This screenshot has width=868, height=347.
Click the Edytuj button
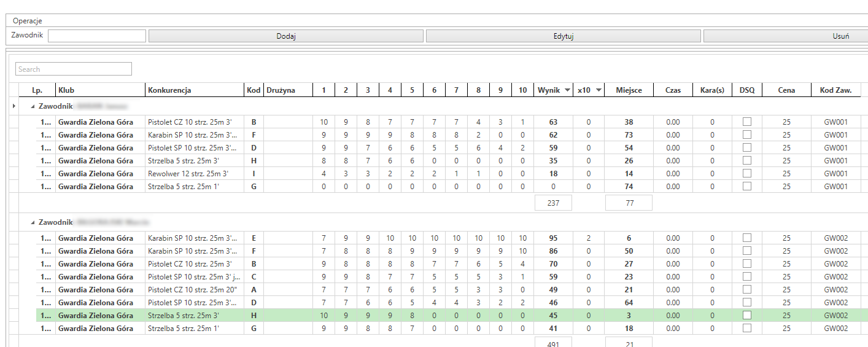(563, 36)
